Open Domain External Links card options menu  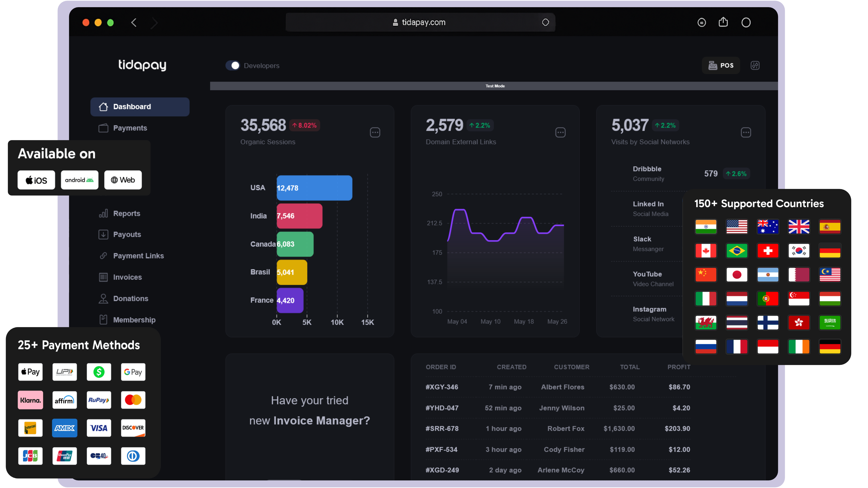(x=560, y=132)
